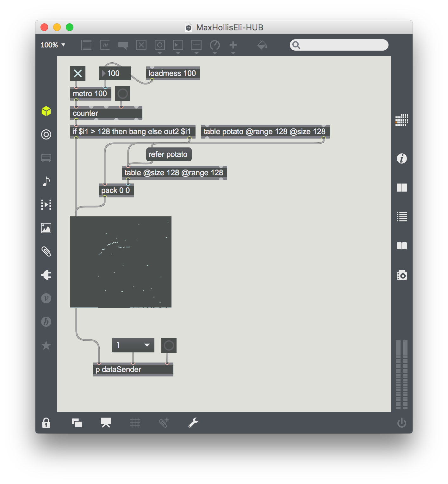The width and height of the screenshot is (448, 484).
Task: Open the format paint bucket palette
Action: point(262,45)
